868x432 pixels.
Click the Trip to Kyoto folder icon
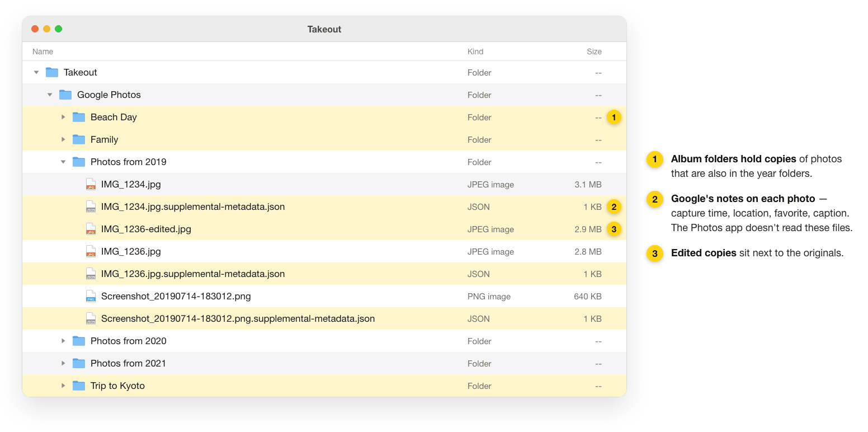point(79,386)
